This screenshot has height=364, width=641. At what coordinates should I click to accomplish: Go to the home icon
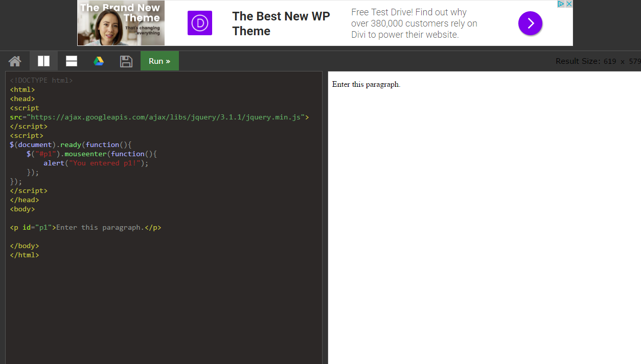(15, 61)
